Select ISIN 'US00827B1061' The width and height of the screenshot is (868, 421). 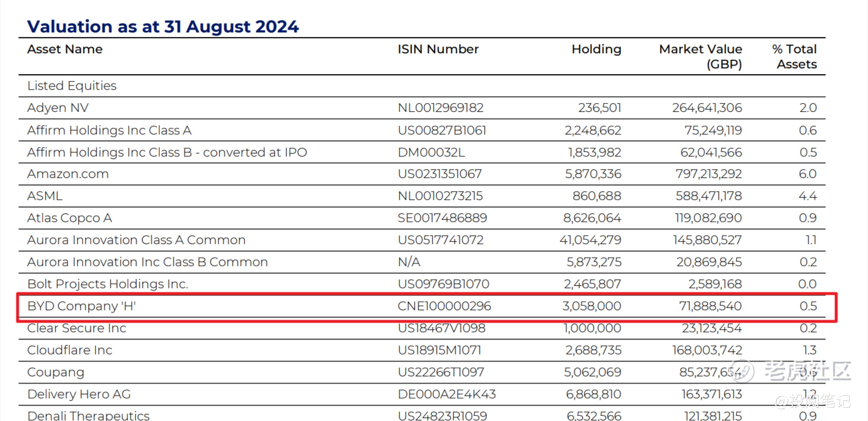point(442,130)
